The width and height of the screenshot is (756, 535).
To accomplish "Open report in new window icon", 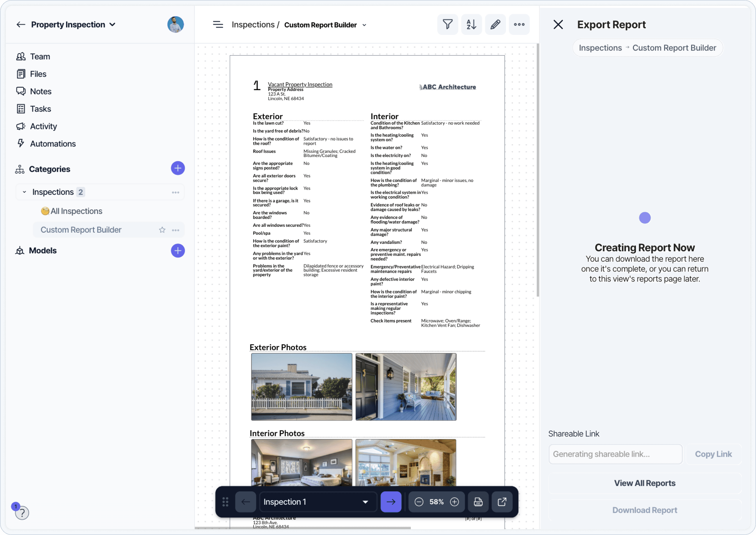I will click(502, 502).
